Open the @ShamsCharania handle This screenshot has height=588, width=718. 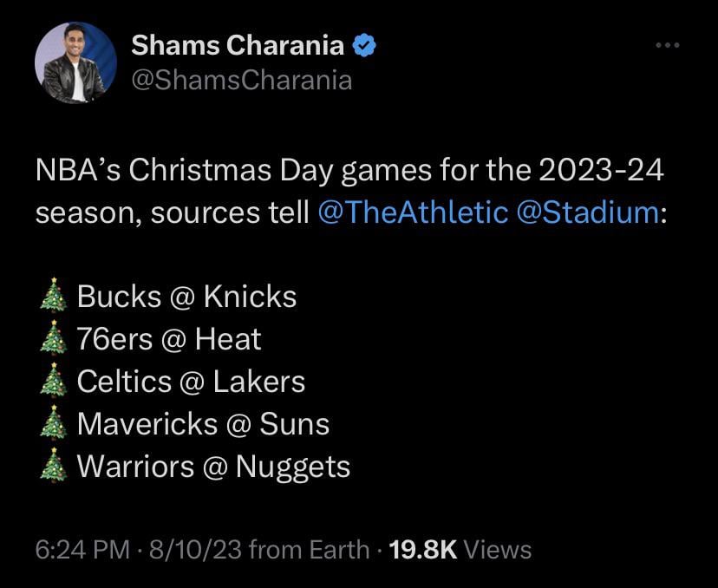tap(242, 81)
